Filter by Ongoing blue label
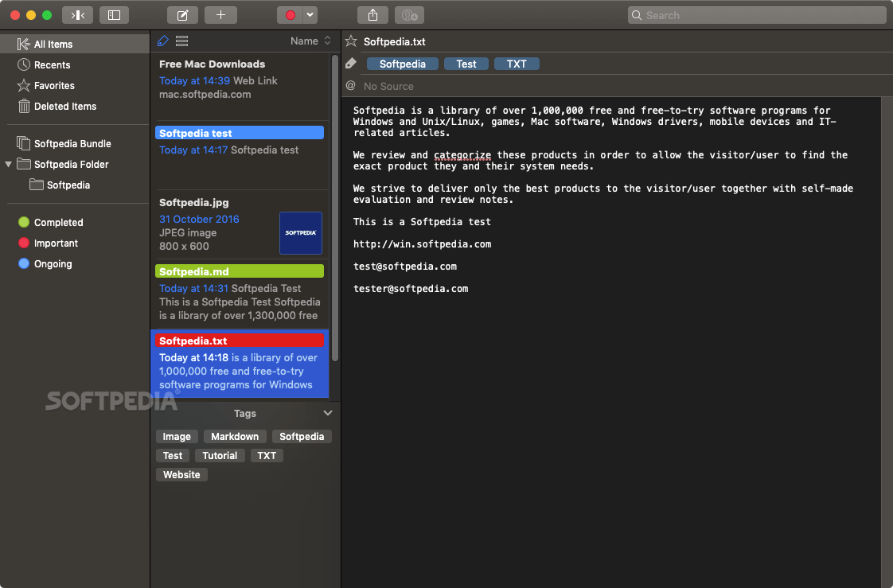Screen dimensions: 893x588 point(75,264)
